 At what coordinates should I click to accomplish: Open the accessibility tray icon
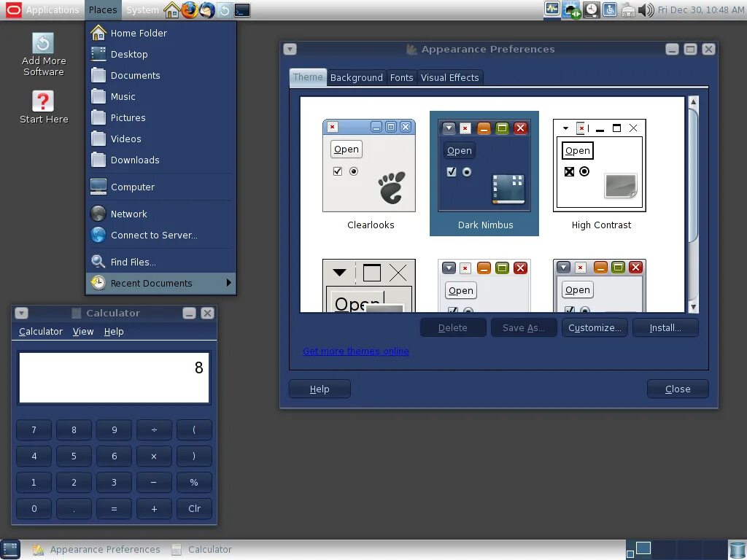coord(610,10)
